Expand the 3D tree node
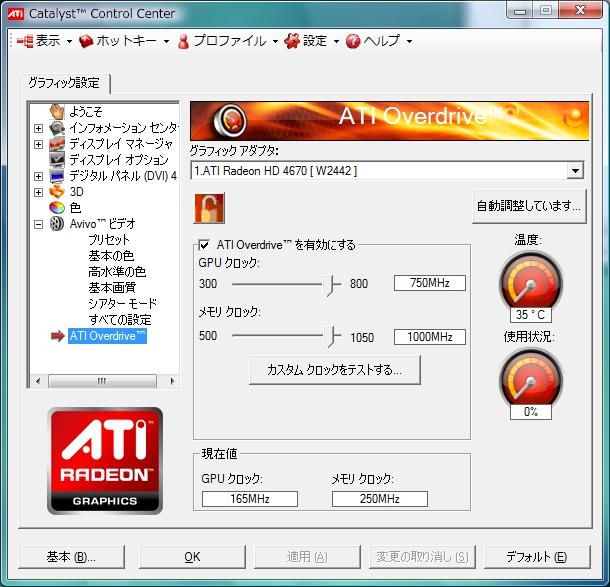Viewport: 610px width, 587px height. click(x=38, y=192)
